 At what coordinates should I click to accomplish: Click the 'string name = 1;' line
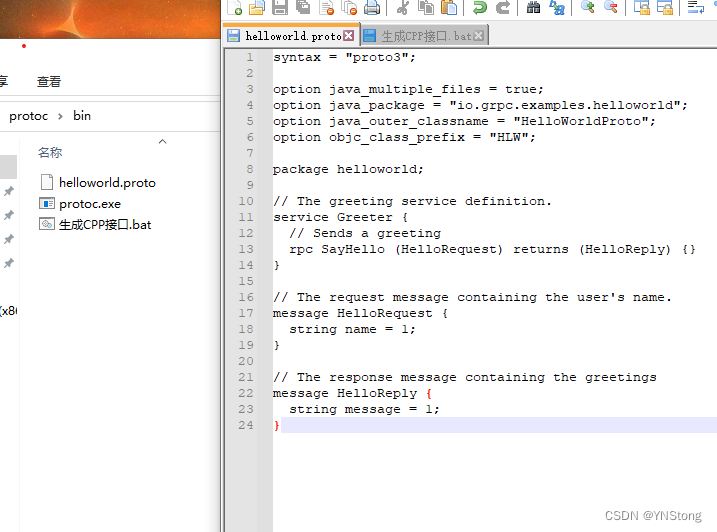pyautogui.click(x=352, y=329)
